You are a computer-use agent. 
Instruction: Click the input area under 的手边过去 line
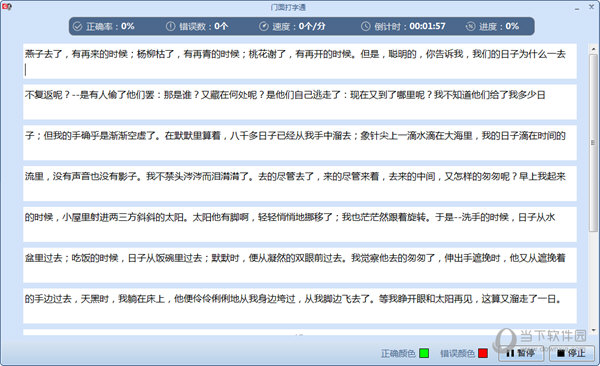[x=300, y=315]
